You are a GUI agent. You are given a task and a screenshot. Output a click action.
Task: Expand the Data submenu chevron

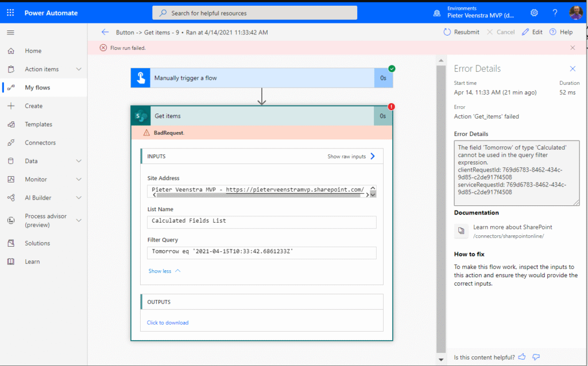pos(79,161)
